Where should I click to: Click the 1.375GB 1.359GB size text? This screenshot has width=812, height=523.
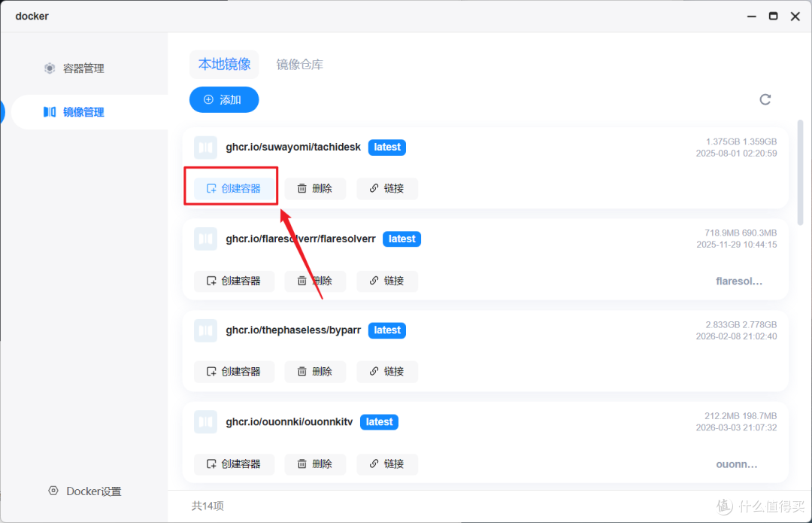741,141
